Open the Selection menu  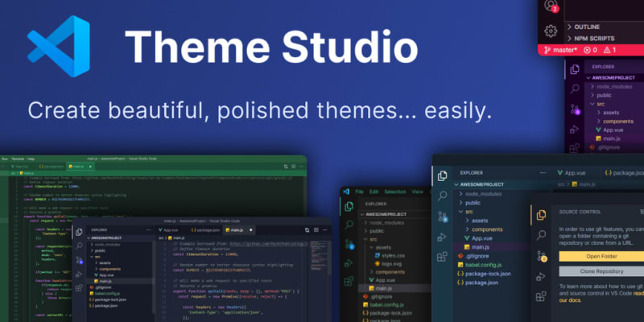click(x=394, y=192)
